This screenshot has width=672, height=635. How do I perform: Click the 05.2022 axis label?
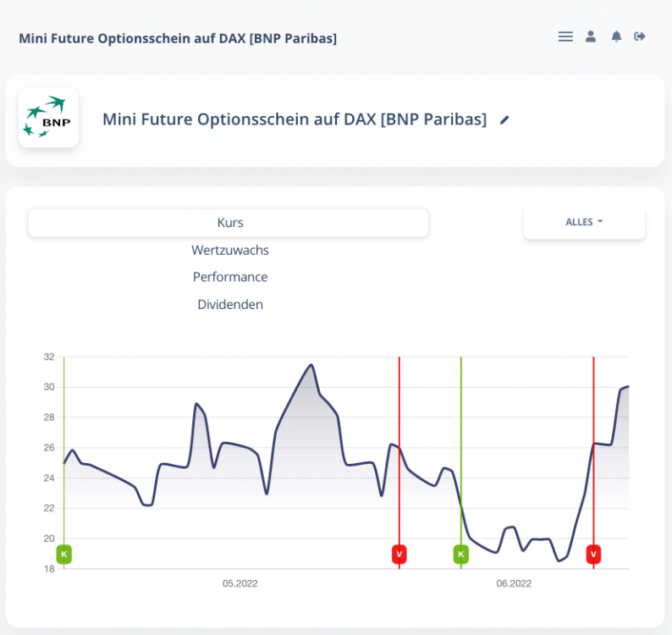[x=240, y=583]
